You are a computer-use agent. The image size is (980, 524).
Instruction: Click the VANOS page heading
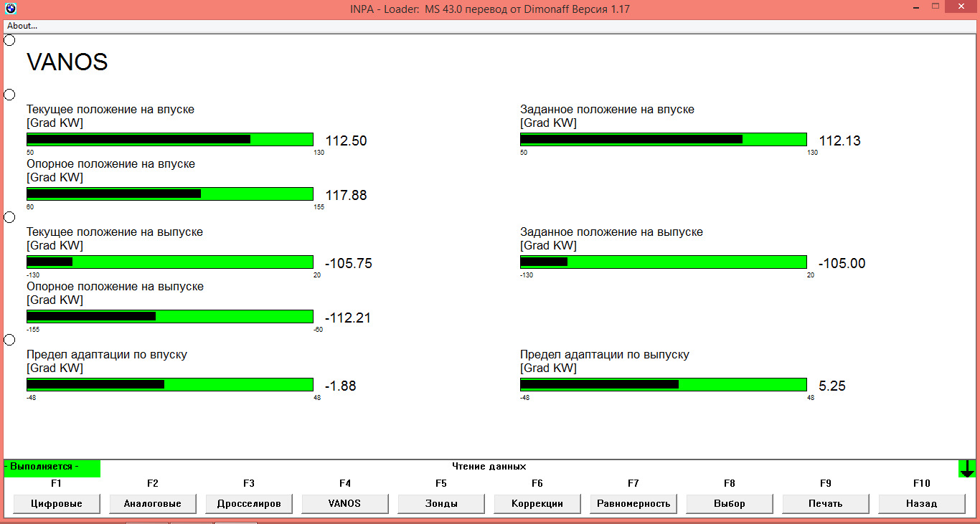pyautogui.click(x=67, y=62)
